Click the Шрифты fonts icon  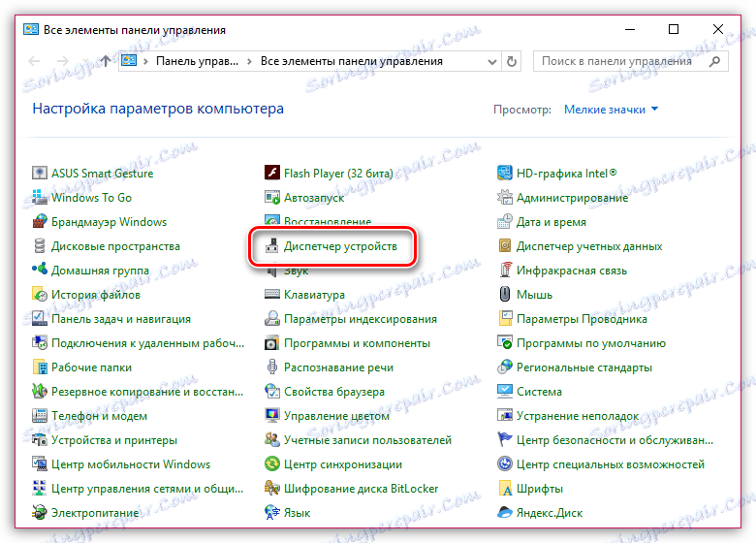coord(505,489)
